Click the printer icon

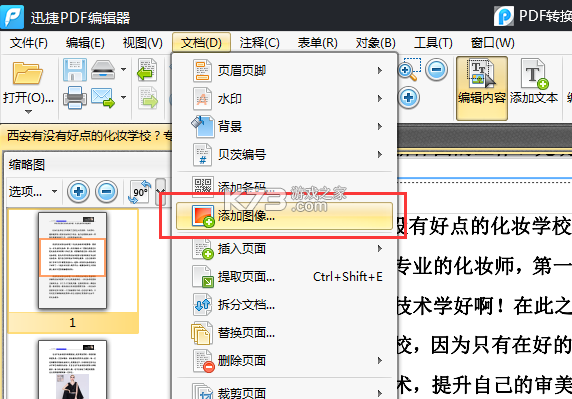[x=75, y=97]
